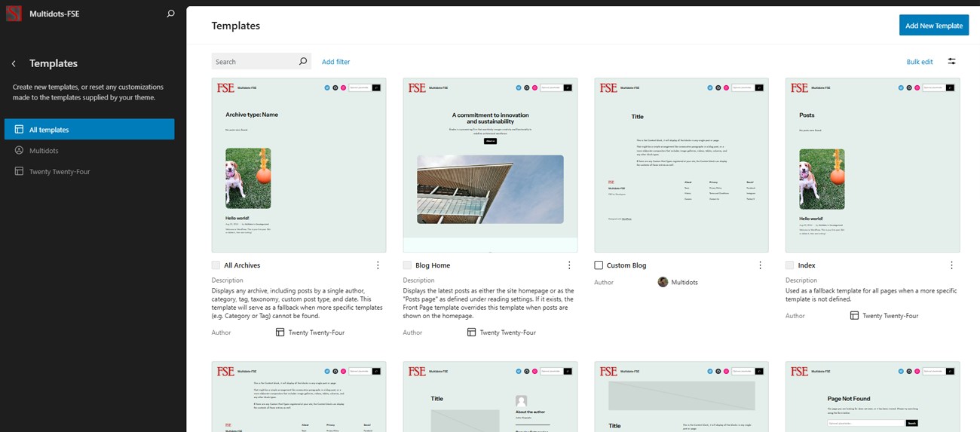Click theme icon beside Twenty Twenty-Four under All Archives
The width and height of the screenshot is (980, 432).
click(x=280, y=332)
